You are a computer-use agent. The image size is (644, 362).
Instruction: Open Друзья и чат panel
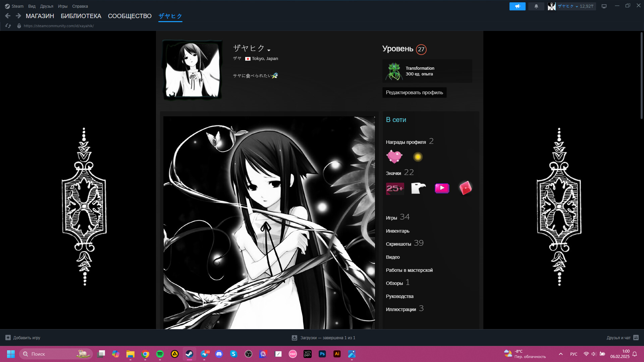[623, 338]
